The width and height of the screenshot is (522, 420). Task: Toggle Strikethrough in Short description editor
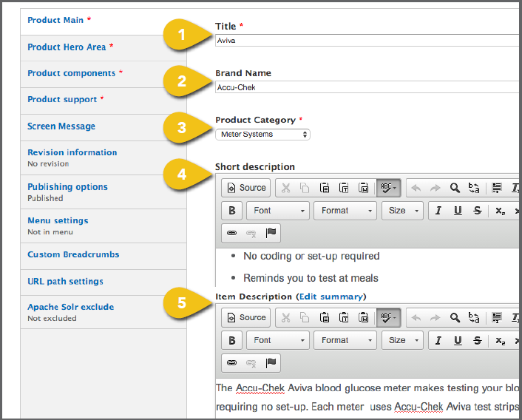(x=478, y=211)
